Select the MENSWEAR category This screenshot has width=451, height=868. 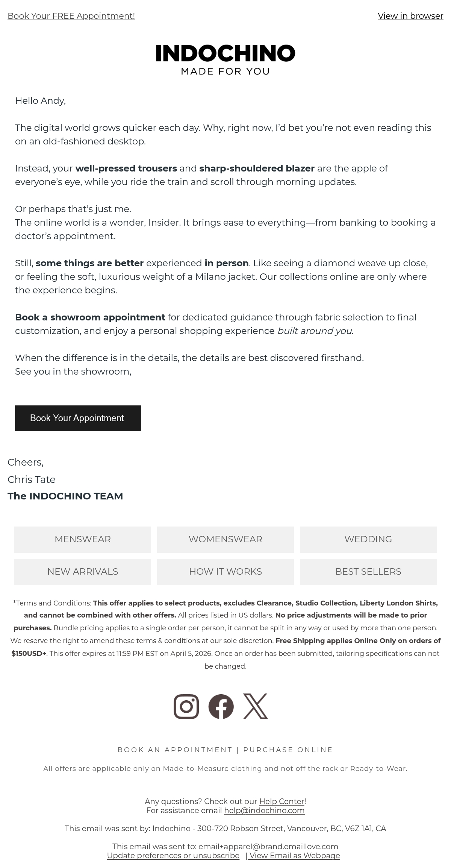pyautogui.click(x=83, y=539)
